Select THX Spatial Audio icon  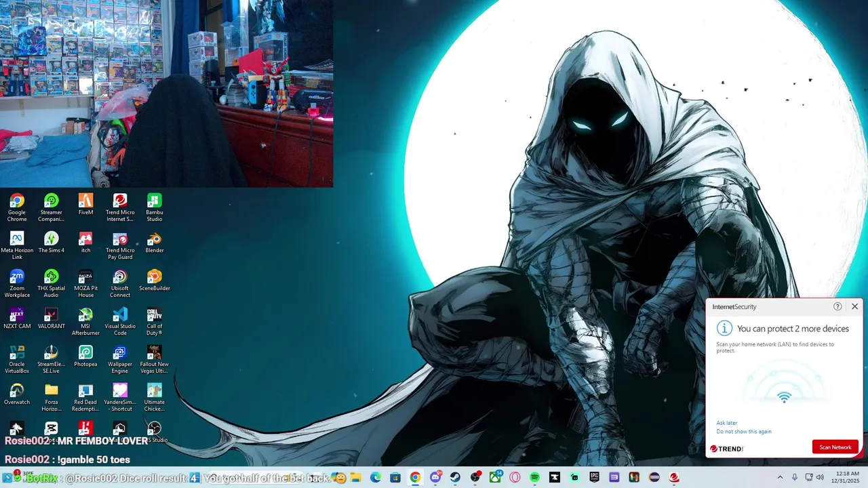point(52,283)
